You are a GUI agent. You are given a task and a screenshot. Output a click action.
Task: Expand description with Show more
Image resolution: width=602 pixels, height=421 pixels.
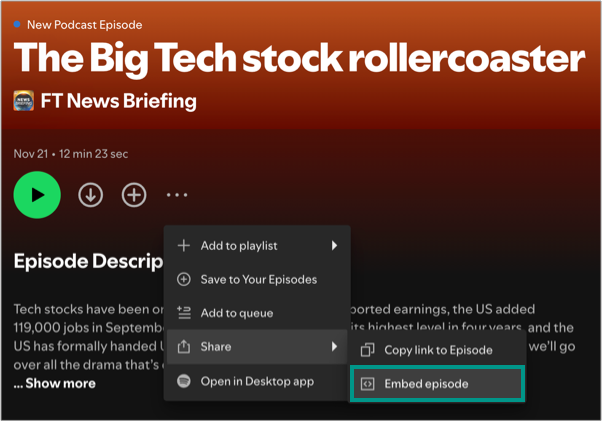point(55,383)
